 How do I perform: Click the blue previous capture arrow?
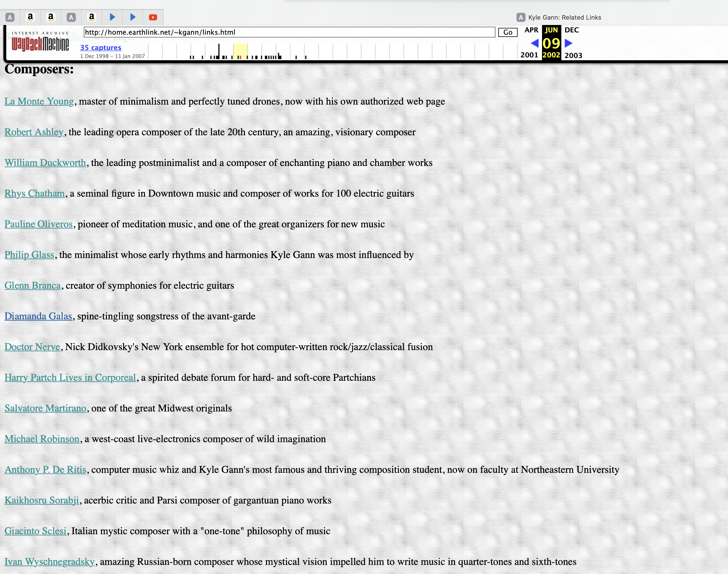pos(535,43)
